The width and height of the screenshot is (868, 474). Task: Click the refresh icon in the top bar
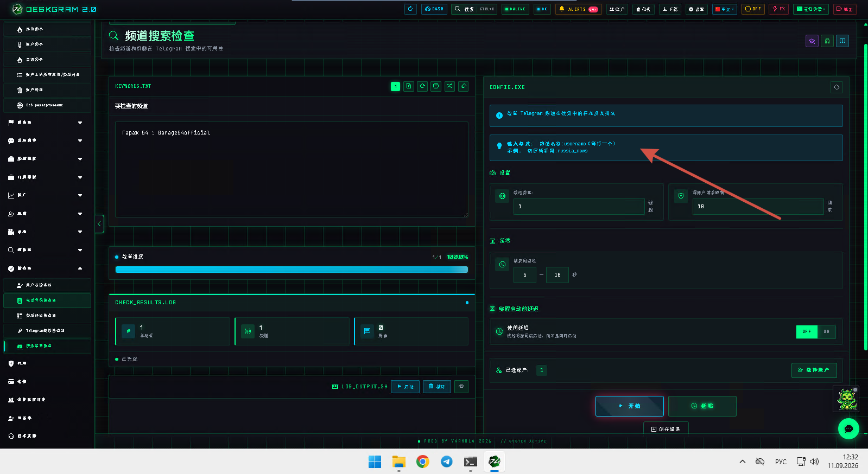[410, 9]
